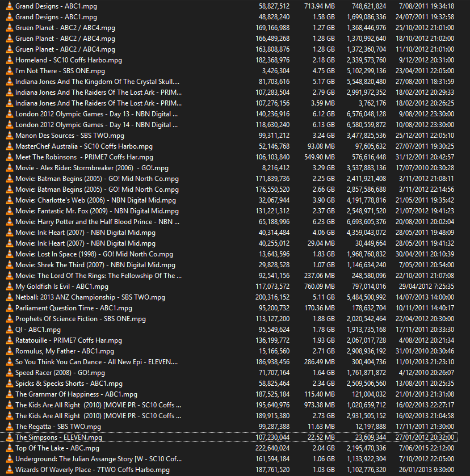Select the VLC icon next to The Simpsons
The image size is (470, 476).
pyautogui.click(x=9, y=437)
